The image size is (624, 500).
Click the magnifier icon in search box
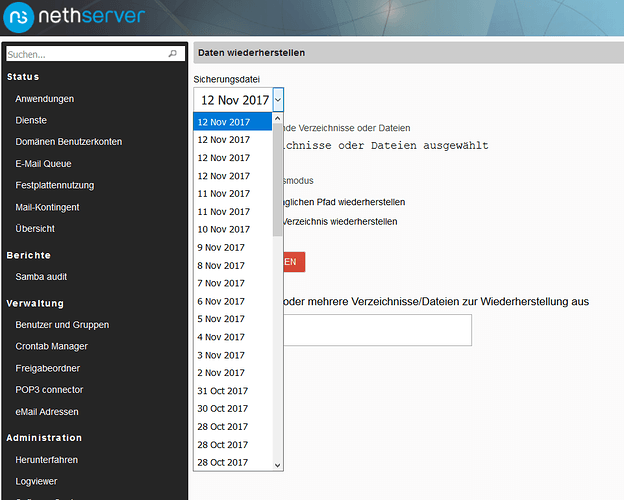(x=173, y=53)
